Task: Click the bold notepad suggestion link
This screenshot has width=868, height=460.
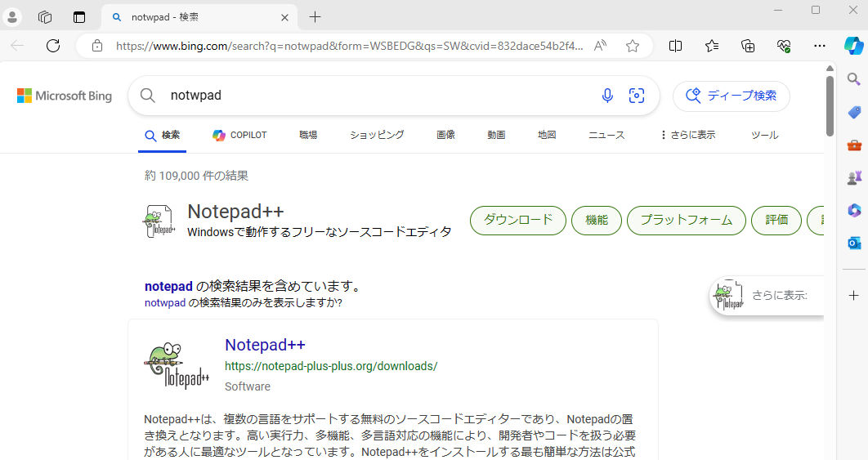Action: point(168,286)
